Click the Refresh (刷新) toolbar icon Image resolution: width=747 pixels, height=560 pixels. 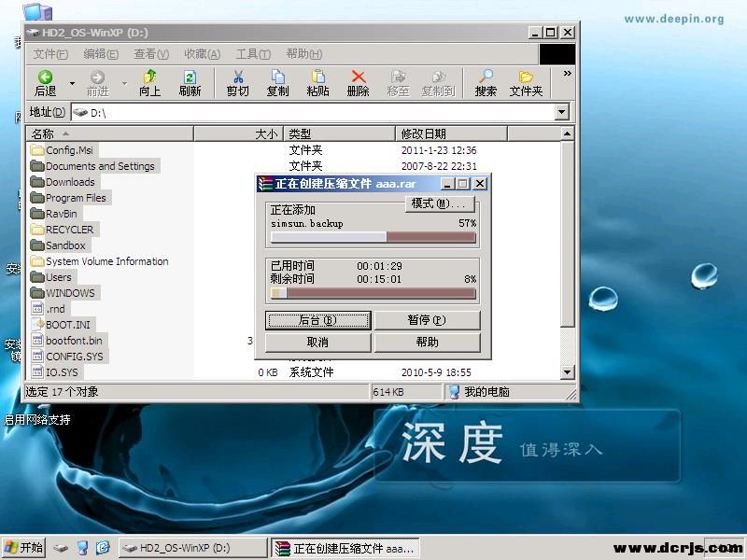190,77
